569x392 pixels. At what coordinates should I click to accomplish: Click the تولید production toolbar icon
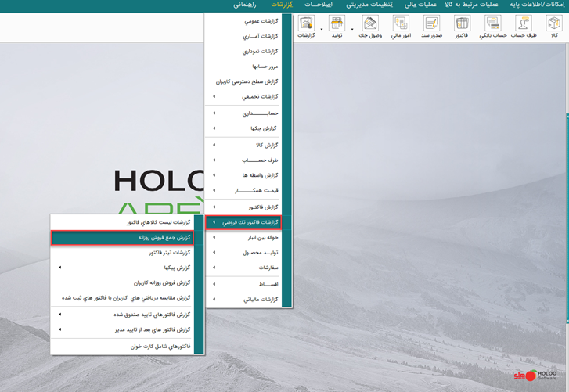click(337, 27)
